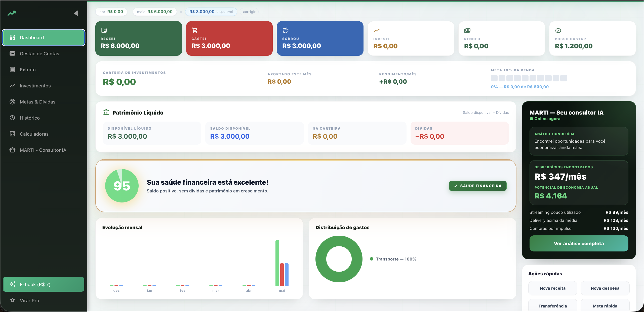This screenshot has height=312, width=644.
Task: Click the Investimentos trend line icon
Action: pos(12,86)
